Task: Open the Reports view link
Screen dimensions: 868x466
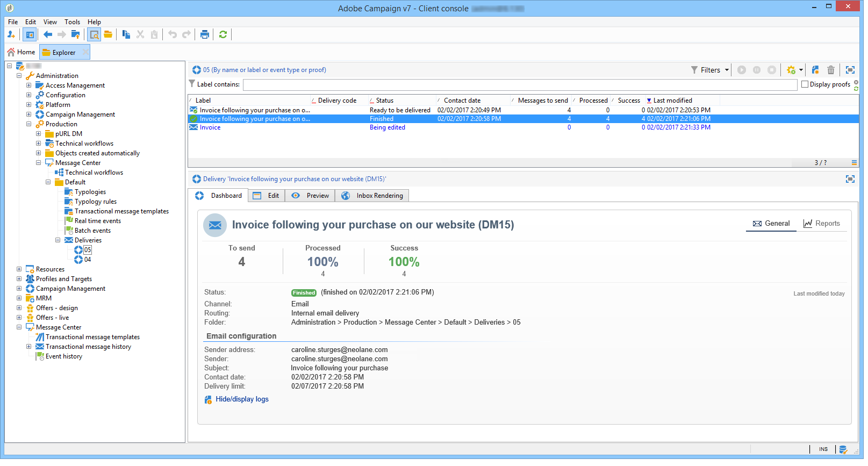Action: coord(822,224)
